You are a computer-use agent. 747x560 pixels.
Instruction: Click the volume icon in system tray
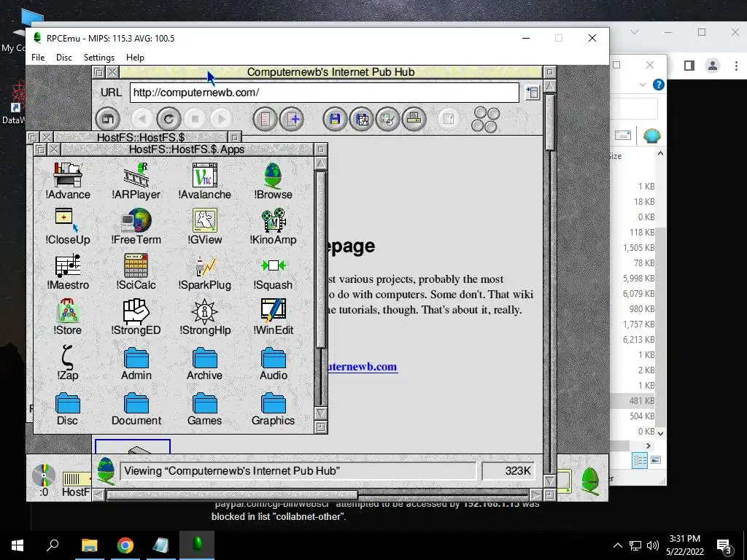653,545
